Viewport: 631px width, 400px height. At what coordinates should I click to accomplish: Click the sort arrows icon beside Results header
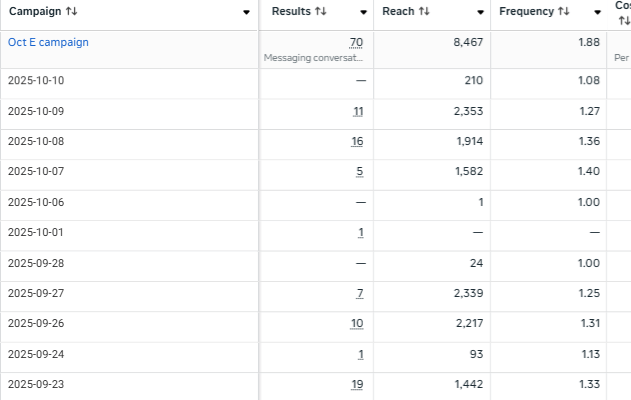(321, 12)
